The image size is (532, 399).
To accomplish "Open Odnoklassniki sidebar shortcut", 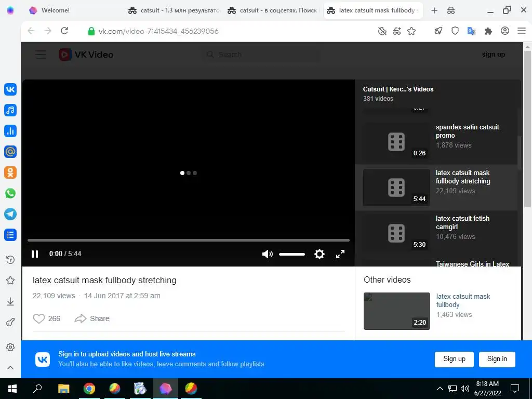I will point(10,172).
